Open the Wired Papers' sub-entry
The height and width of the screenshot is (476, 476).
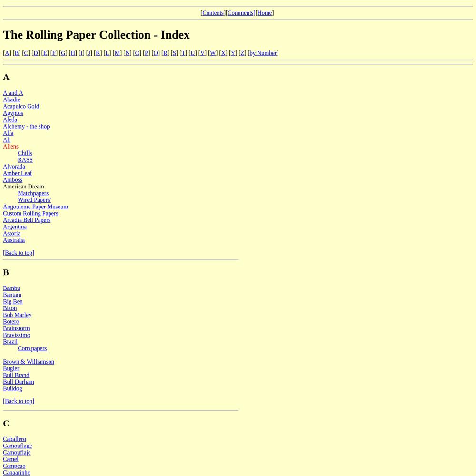pos(34,200)
